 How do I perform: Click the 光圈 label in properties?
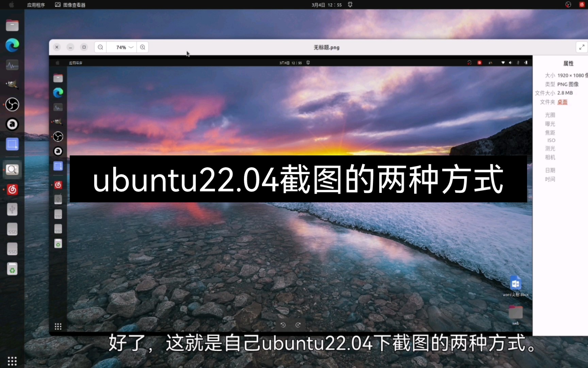(x=550, y=115)
